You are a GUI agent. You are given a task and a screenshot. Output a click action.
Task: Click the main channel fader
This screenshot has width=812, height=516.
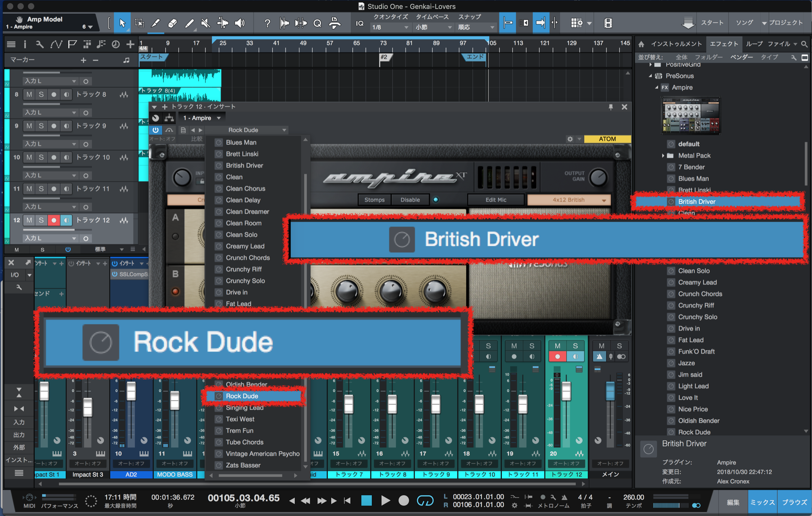tap(610, 390)
